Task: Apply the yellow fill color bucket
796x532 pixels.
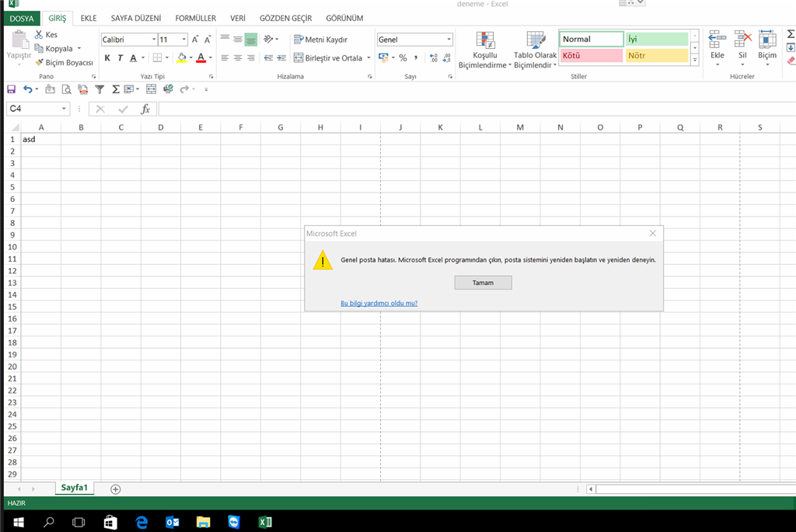Action: [182, 57]
